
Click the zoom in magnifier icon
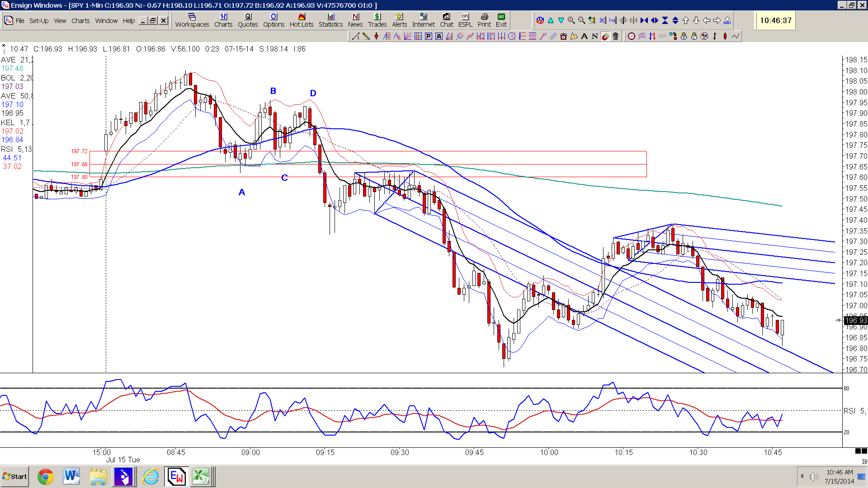(571, 20)
